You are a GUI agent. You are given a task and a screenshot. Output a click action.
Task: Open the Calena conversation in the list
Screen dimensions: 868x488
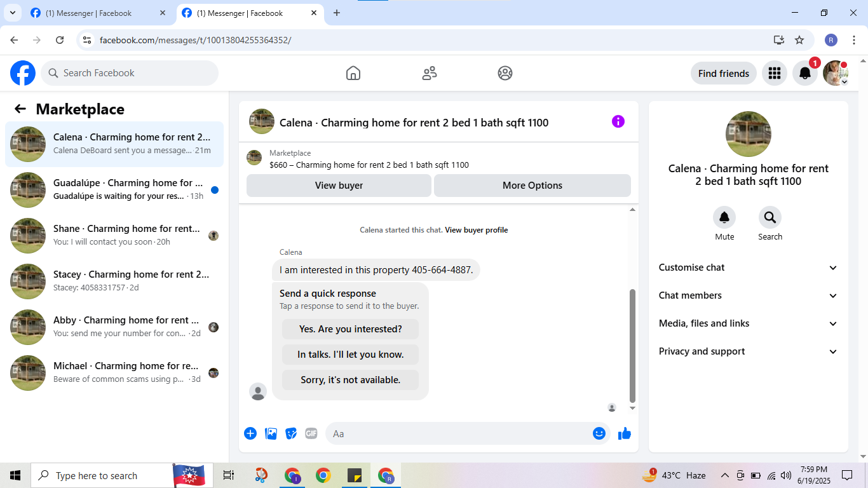[x=114, y=144]
